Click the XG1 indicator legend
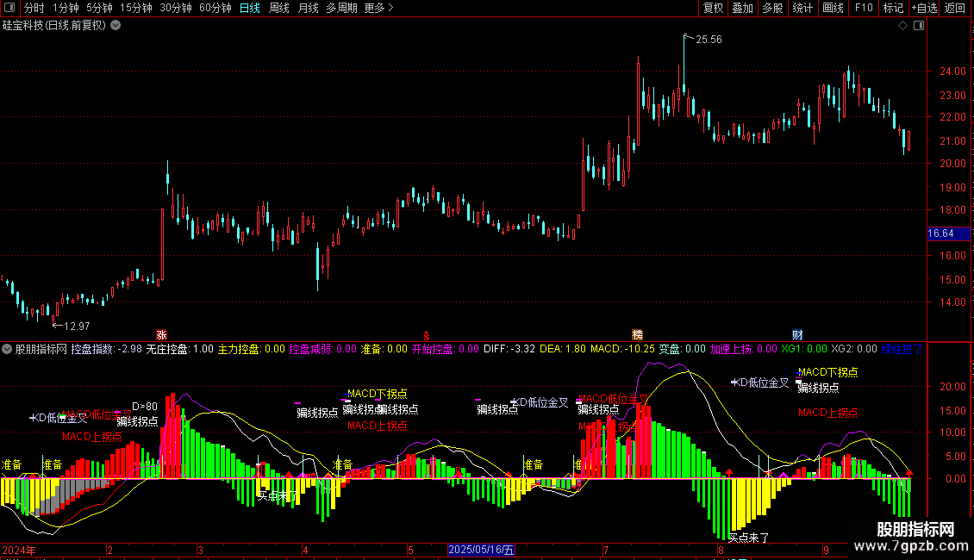 804,349
